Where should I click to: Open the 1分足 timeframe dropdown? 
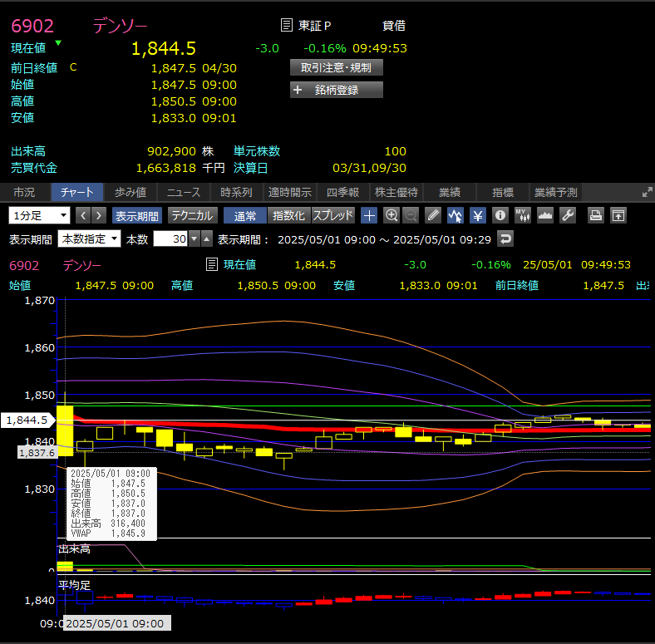(x=39, y=215)
